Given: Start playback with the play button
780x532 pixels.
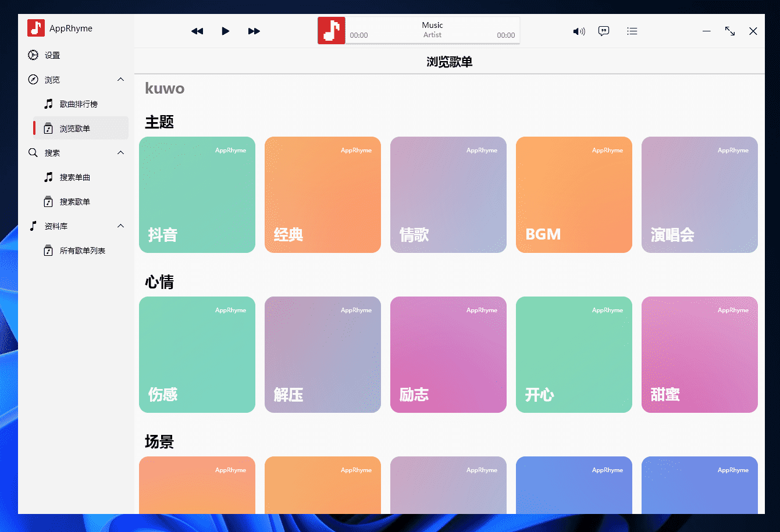Looking at the screenshot, I should click(226, 31).
